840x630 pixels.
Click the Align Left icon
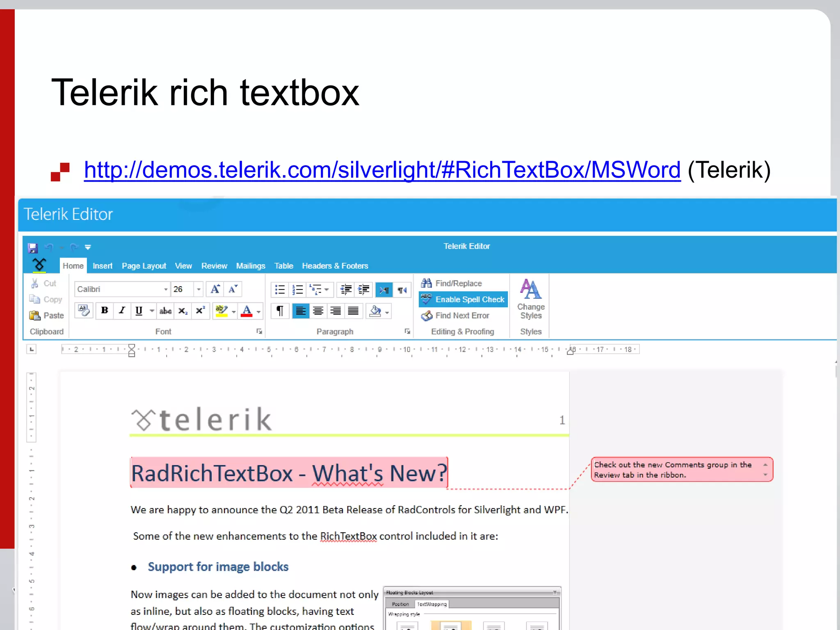pos(301,311)
